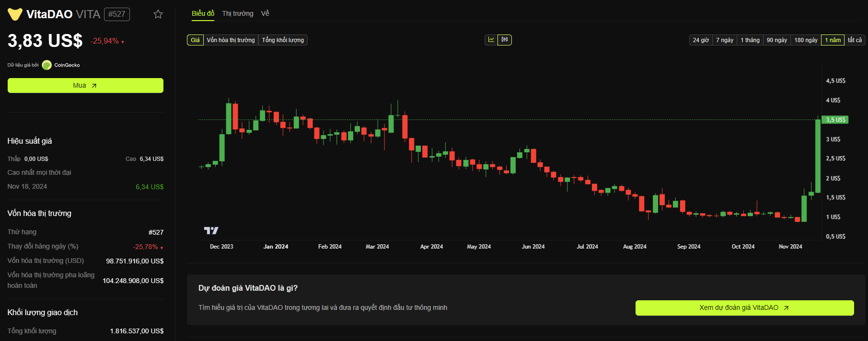Add VitaDAO to favorites with star icon
Screen dimensions: 868x341
(x=158, y=14)
